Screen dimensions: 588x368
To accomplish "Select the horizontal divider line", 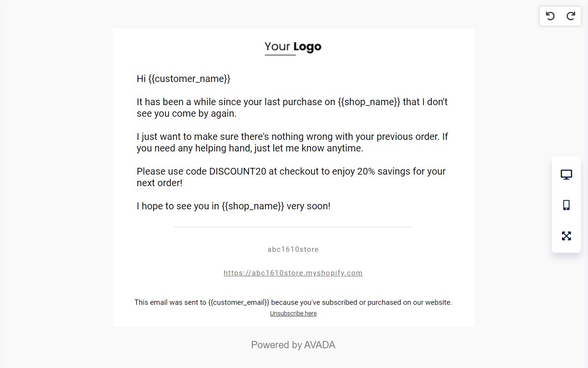I will click(293, 227).
